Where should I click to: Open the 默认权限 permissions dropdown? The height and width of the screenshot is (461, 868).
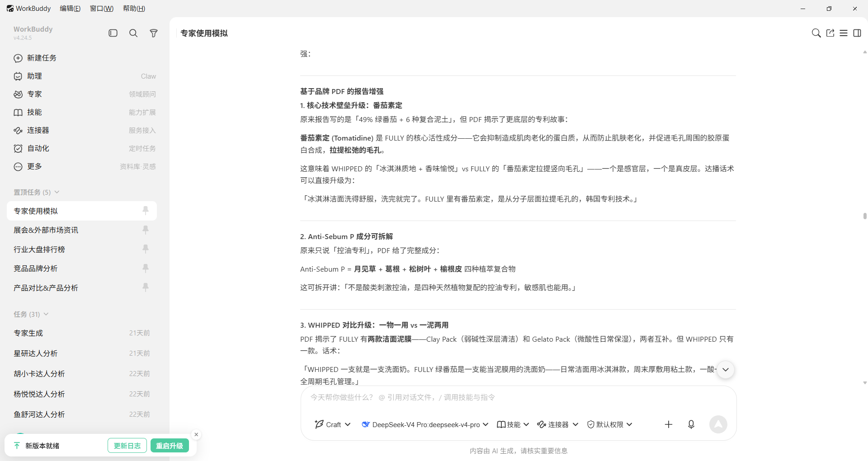609,424
